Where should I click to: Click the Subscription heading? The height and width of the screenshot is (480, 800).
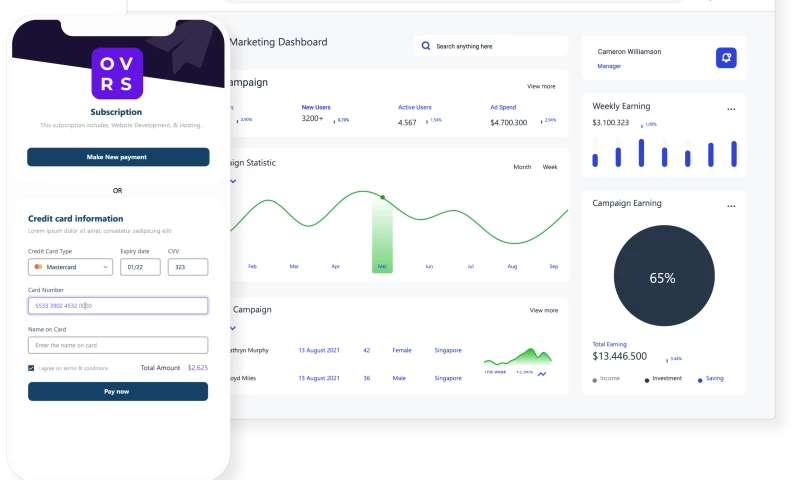tap(116, 112)
